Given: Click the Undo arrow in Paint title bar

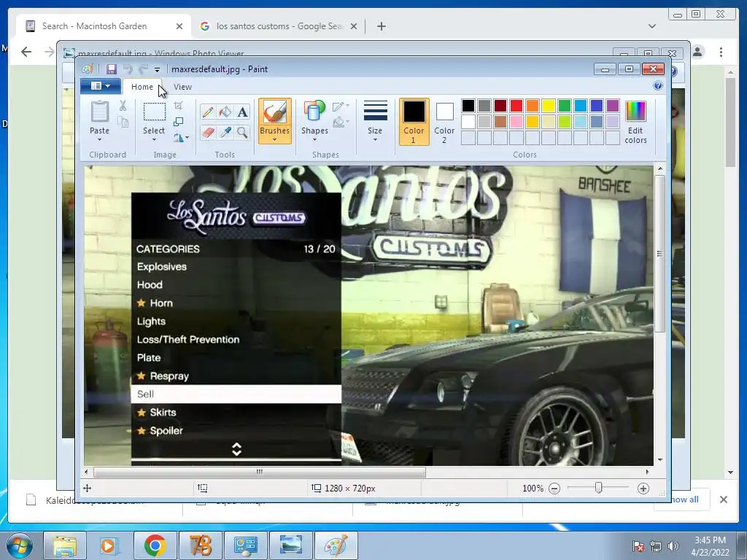Looking at the screenshot, I should (x=128, y=69).
